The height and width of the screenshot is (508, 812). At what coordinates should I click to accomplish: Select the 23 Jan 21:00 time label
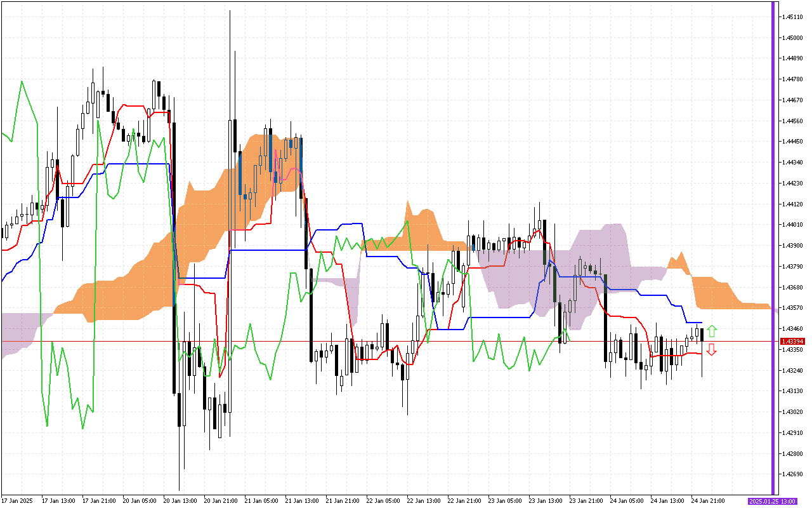(586, 501)
